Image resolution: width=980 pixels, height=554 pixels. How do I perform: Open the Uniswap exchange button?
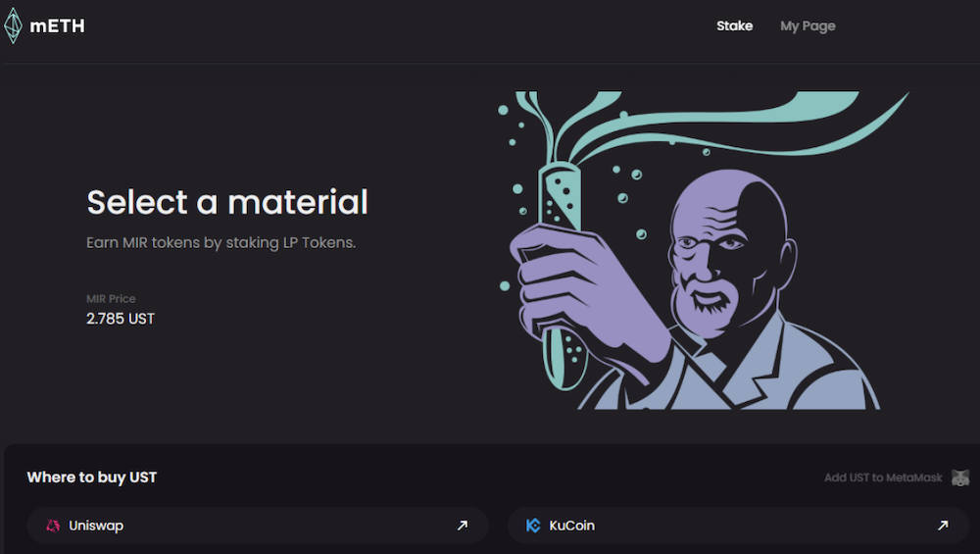258,526
